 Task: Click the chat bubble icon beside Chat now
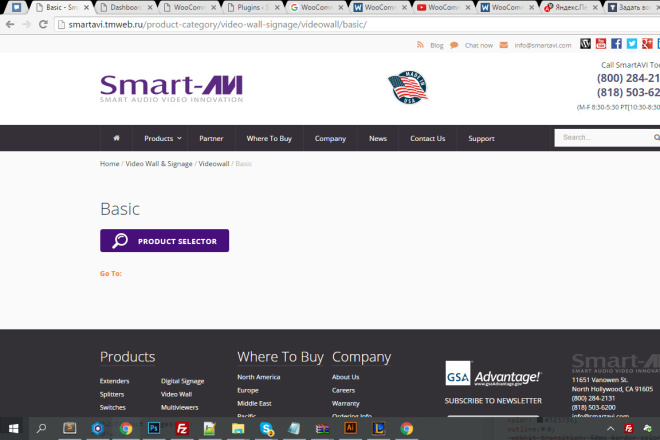coord(454,45)
